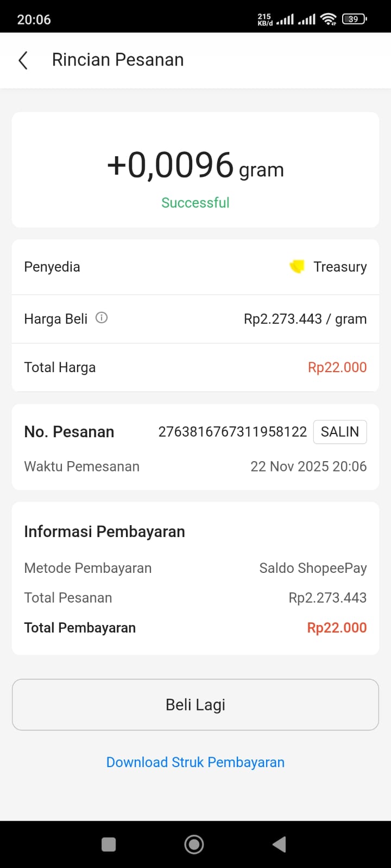
Task: Tap the info icon beside Harga Beli
Action: pos(102,318)
